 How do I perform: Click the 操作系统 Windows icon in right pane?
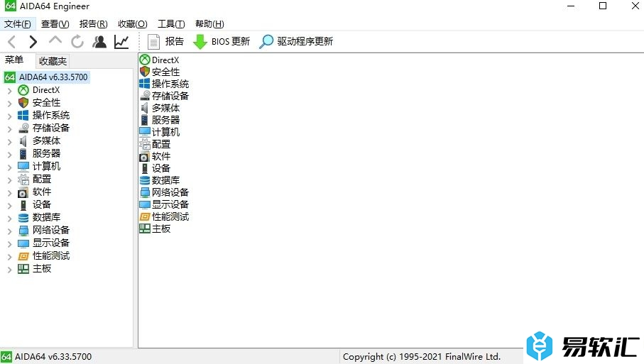click(145, 84)
